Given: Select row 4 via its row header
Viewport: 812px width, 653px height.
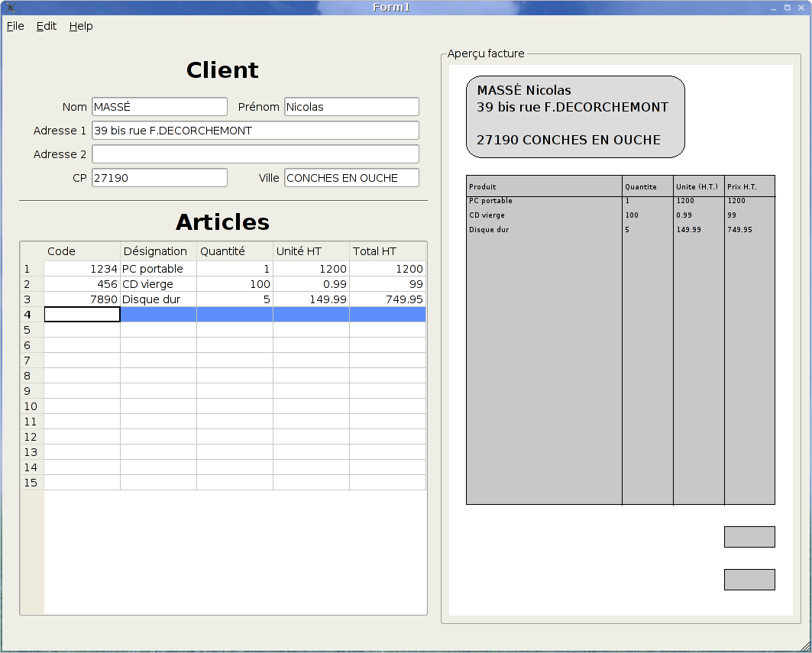Looking at the screenshot, I should [31, 315].
